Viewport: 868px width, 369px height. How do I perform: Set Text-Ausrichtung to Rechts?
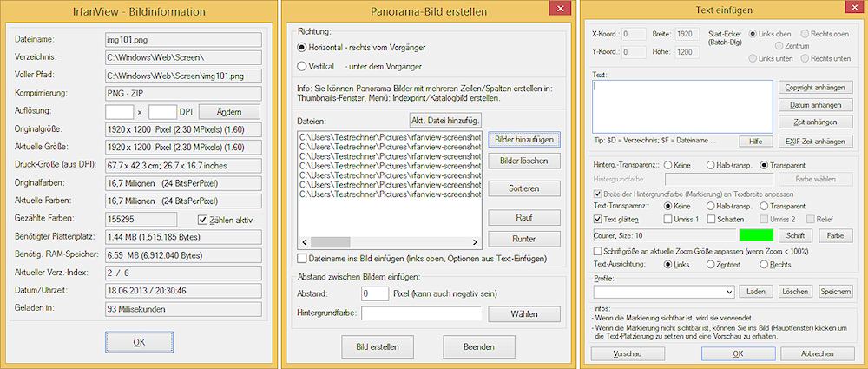pos(765,264)
